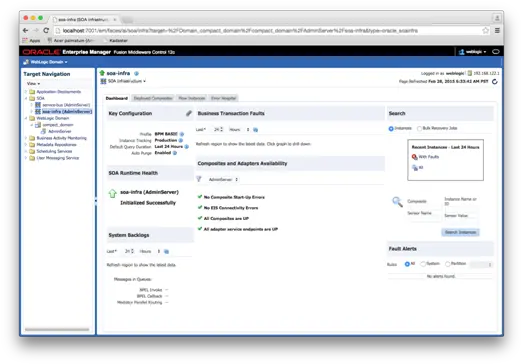Collapse the SOA folder node
Screen dimensions: 521x364
[x=26, y=98]
